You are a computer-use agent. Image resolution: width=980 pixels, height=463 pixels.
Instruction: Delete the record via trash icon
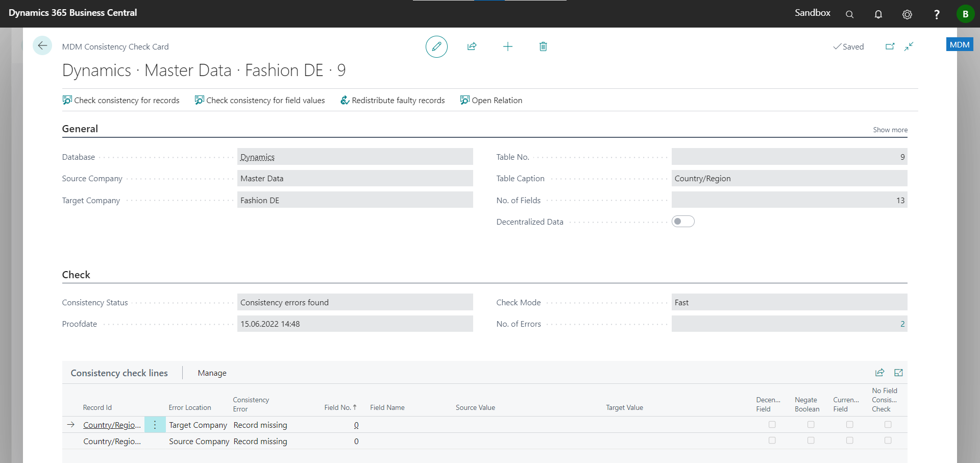(x=543, y=46)
